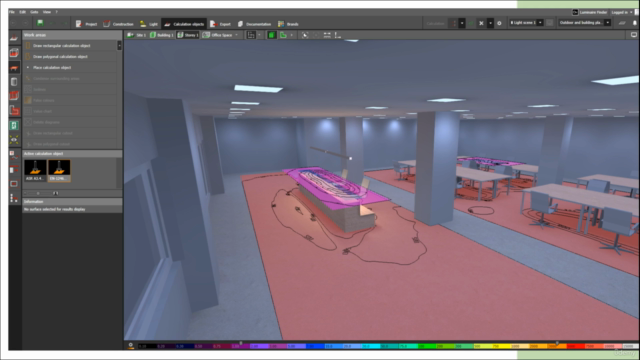640x360 pixels.
Task: Open calculation settings gear icon
Action: (x=499, y=23)
